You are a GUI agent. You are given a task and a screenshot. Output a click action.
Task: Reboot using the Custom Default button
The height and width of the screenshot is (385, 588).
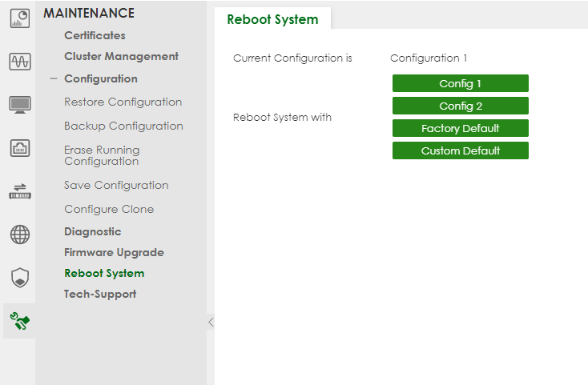pos(460,150)
